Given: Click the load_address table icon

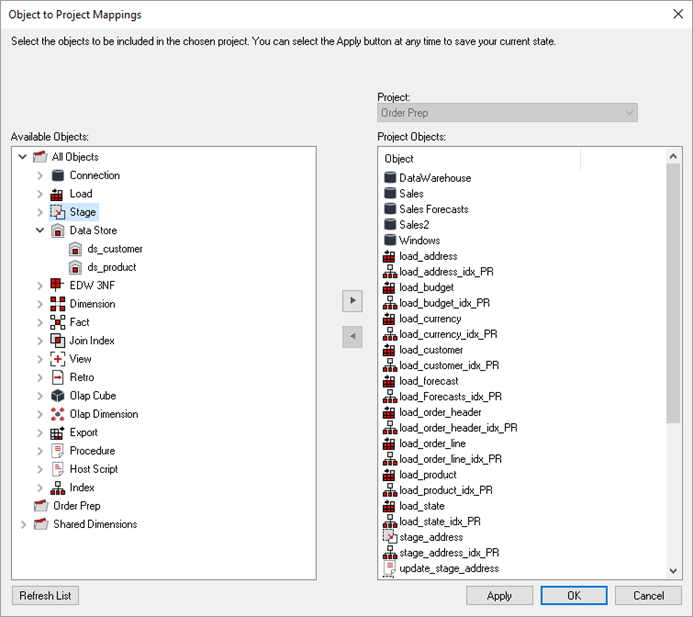Looking at the screenshot, I should click(390, 256).
